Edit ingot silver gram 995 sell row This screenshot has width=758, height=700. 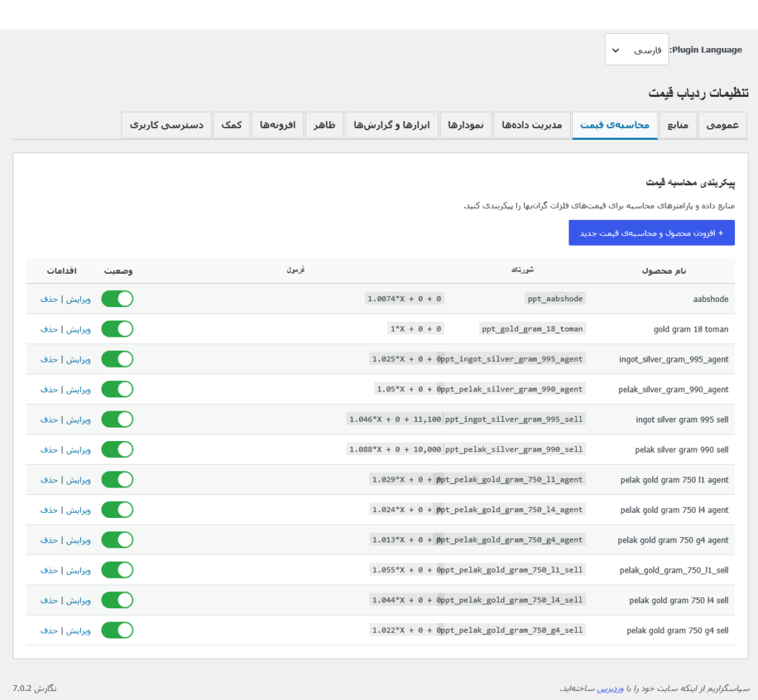(78, 420)
